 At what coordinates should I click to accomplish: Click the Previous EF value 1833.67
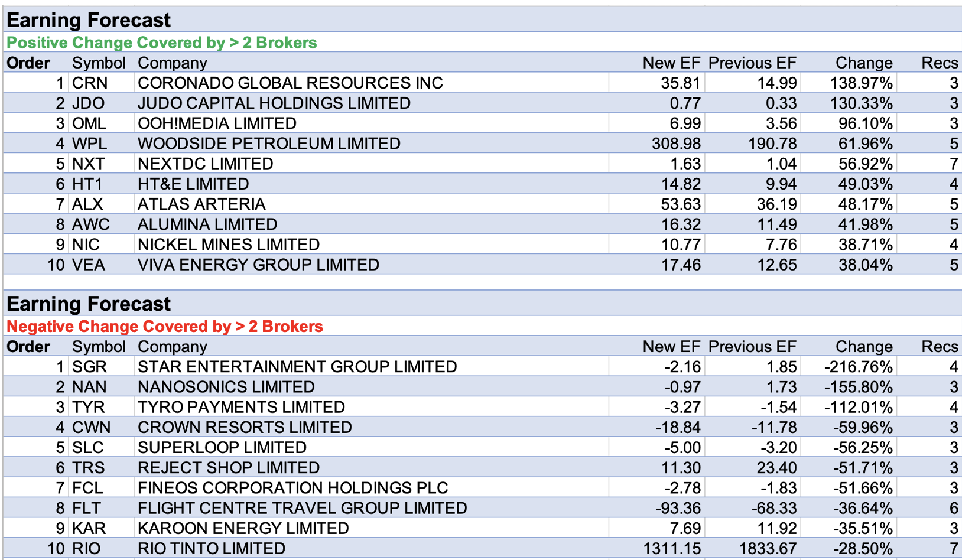767,548
